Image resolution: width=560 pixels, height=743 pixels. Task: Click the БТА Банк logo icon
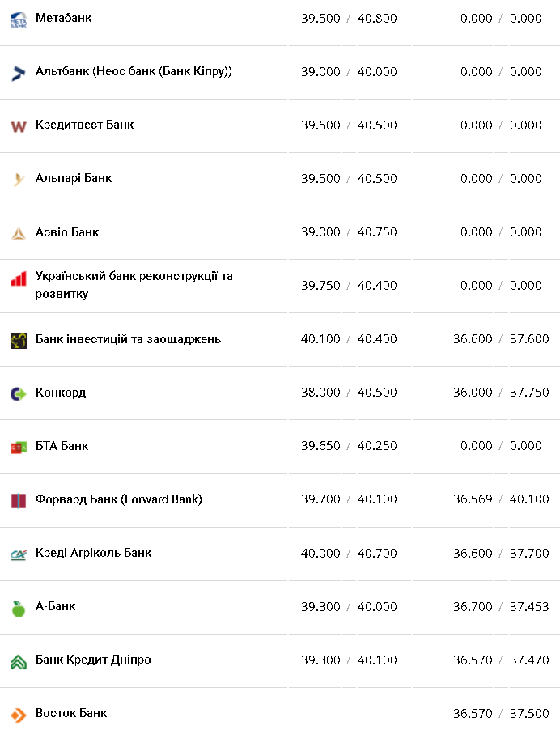[18, 447]
